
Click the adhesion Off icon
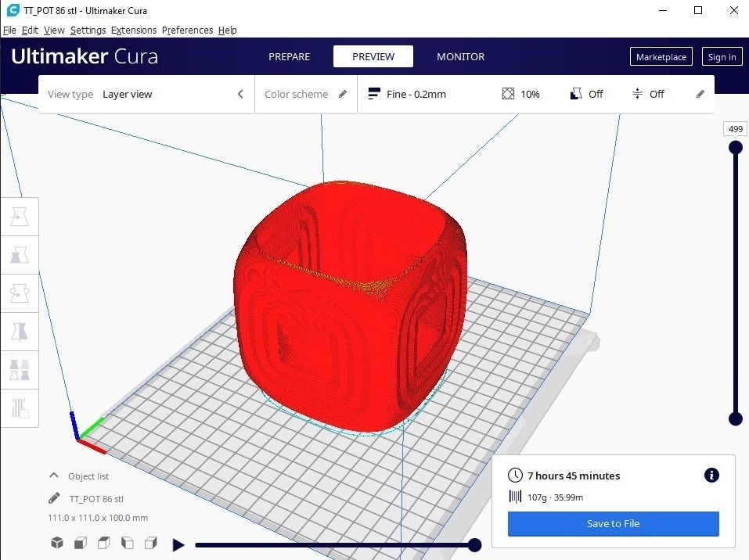[637, 94]
